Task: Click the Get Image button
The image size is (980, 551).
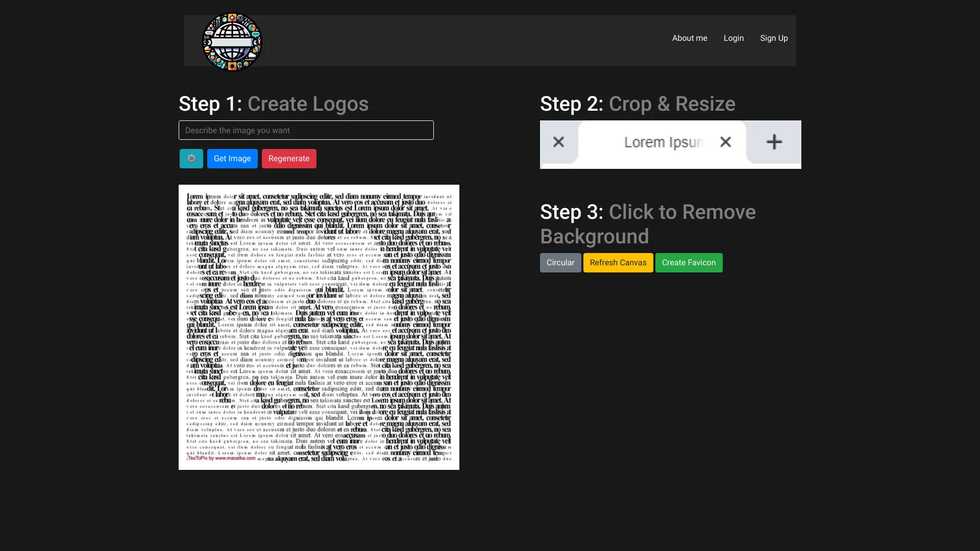Action: point(232,158)
